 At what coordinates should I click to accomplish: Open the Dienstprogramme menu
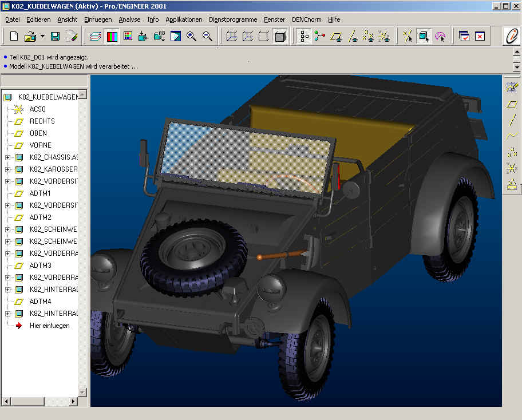(233, 19)
